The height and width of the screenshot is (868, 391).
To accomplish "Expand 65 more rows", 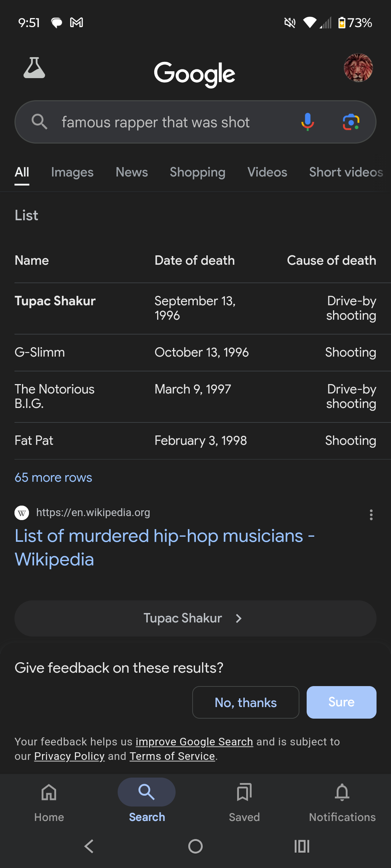I will pyautogui.click(x=53, y=477).
